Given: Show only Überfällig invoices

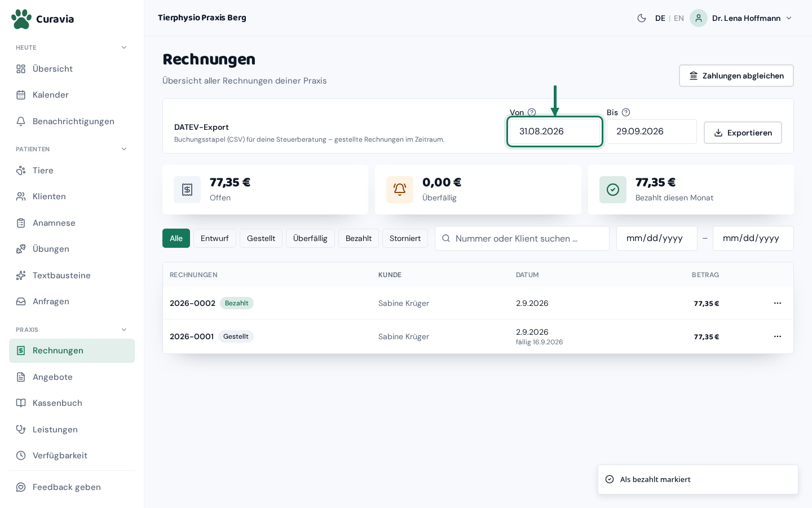Looking at the screenshot, I should (310, 238).
